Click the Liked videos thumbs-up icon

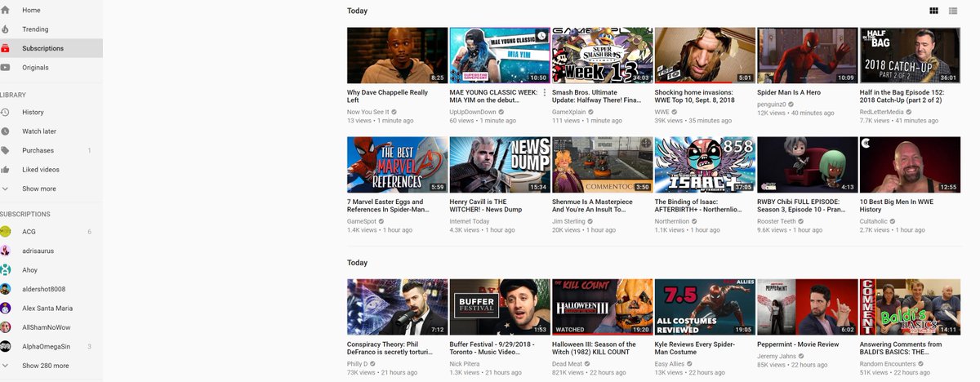[x=6, y=170]
